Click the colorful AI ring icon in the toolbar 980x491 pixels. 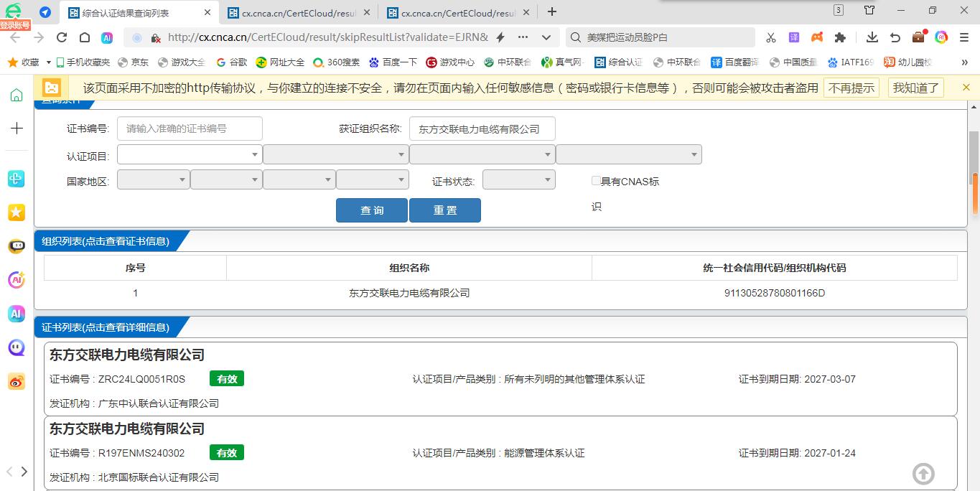pyautogui.click(x=941, y=37)
